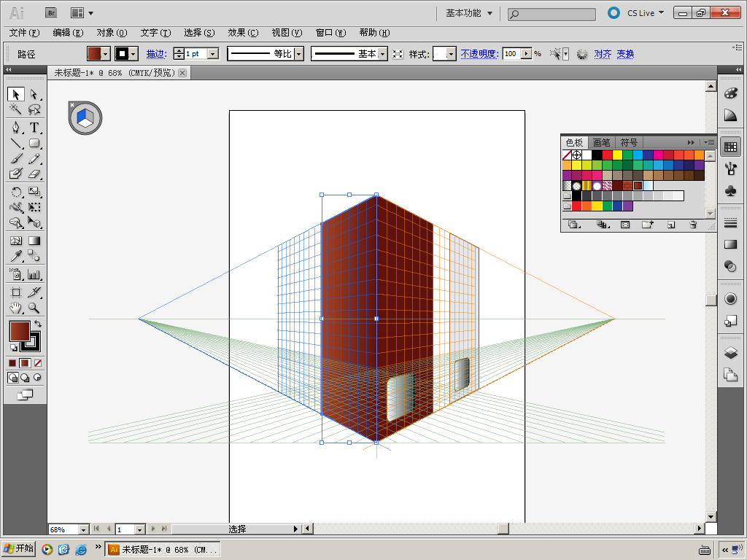Select the Hand tool

point(15,308)
